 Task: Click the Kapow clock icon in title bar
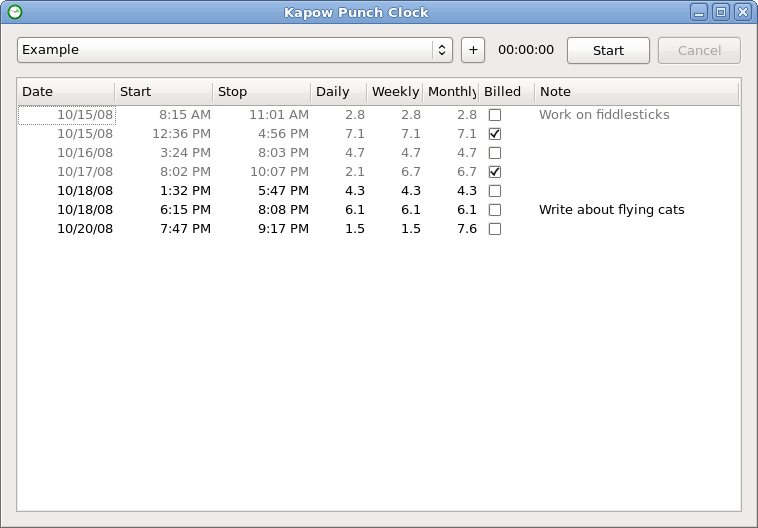tap(15, 12)
